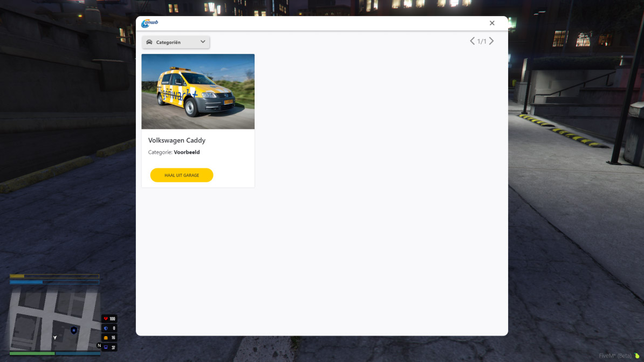Click the yellow status bar above the minimap
This screenshot has height=362, width=644.
(x=54, y=276)
